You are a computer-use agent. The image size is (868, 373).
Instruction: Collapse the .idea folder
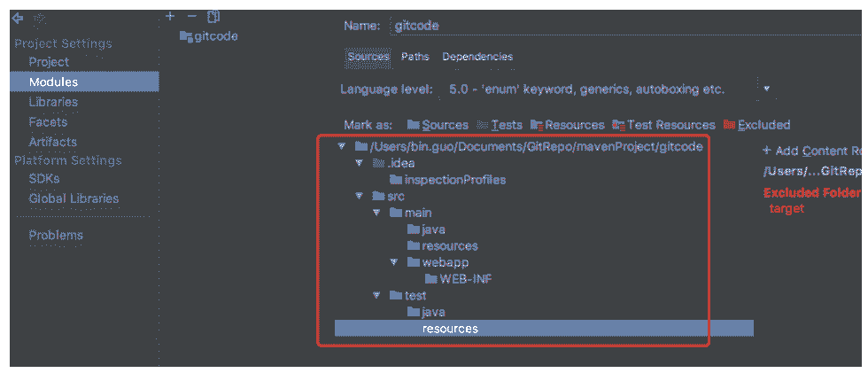(360, 163)
